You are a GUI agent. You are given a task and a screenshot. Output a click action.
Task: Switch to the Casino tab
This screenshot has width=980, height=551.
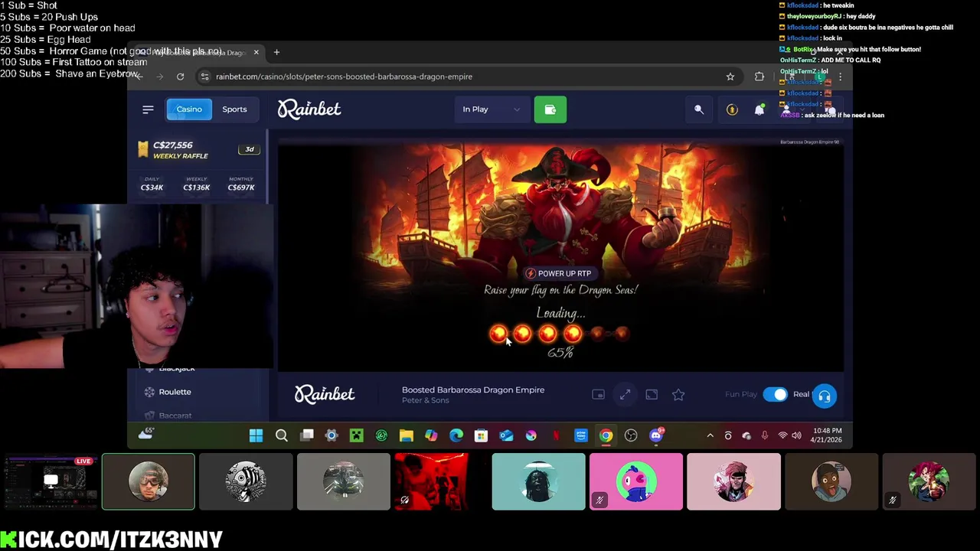click(188, 109)
